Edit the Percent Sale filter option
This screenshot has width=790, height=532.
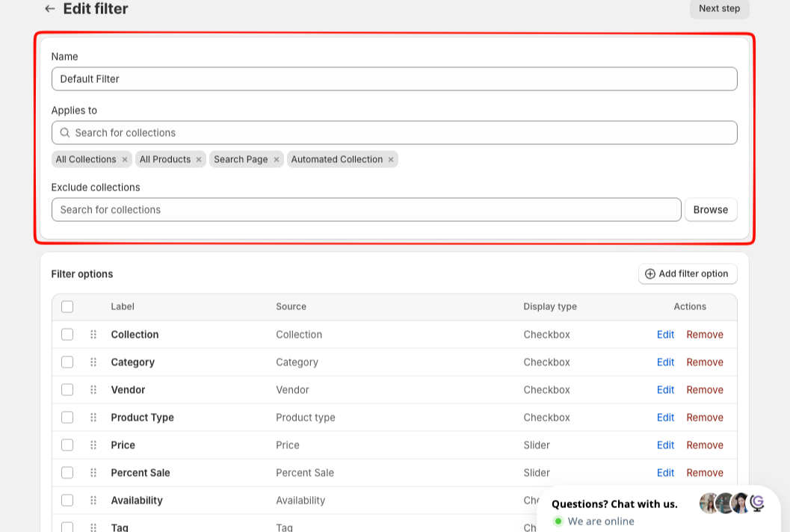coord(665,473)
